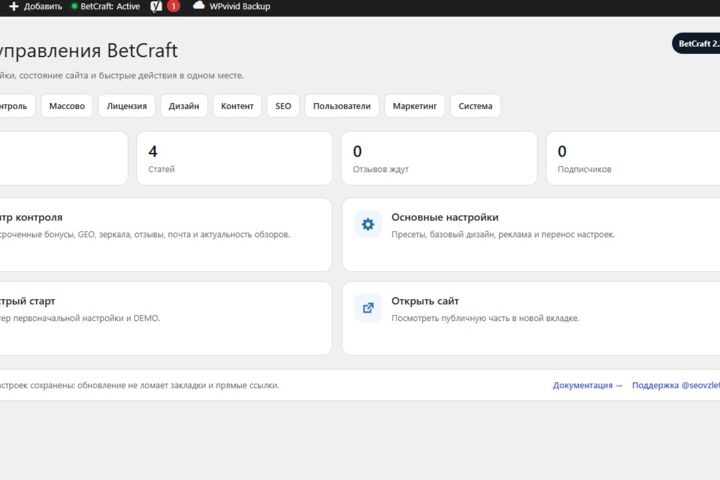Click the gear icon for Основные настройки
720x480 pixels.
click(368, 224)
